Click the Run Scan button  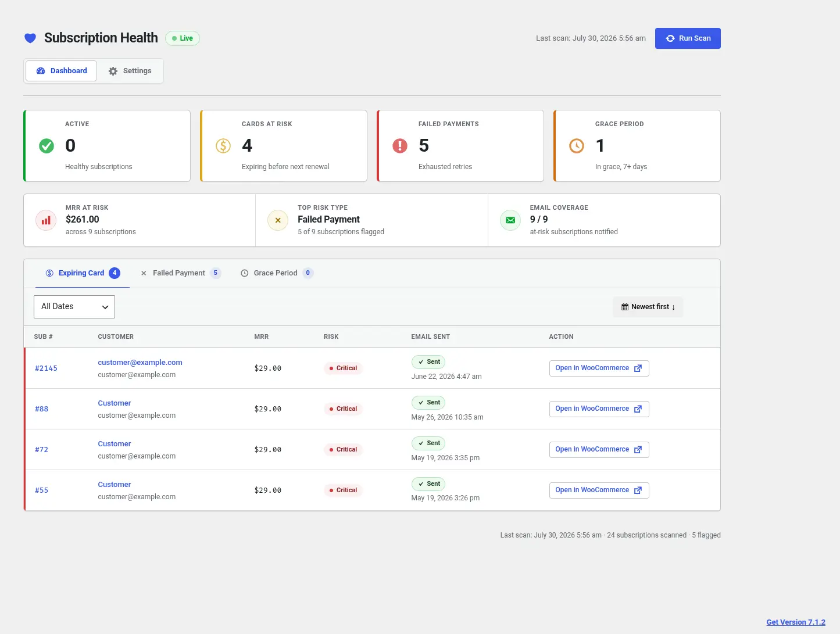[688, 38]
